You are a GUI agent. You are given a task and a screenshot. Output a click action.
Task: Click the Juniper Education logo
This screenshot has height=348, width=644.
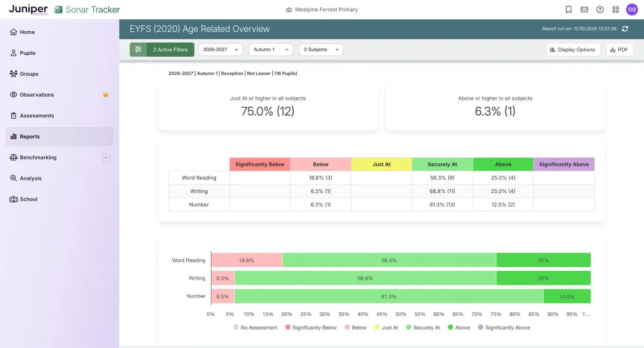coord(28,9)
